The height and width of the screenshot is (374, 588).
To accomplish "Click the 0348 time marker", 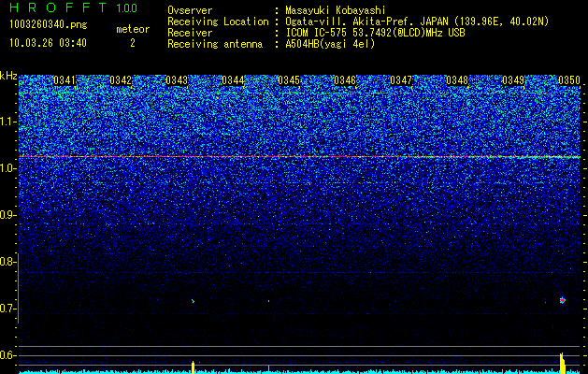I will click(457, 80).
